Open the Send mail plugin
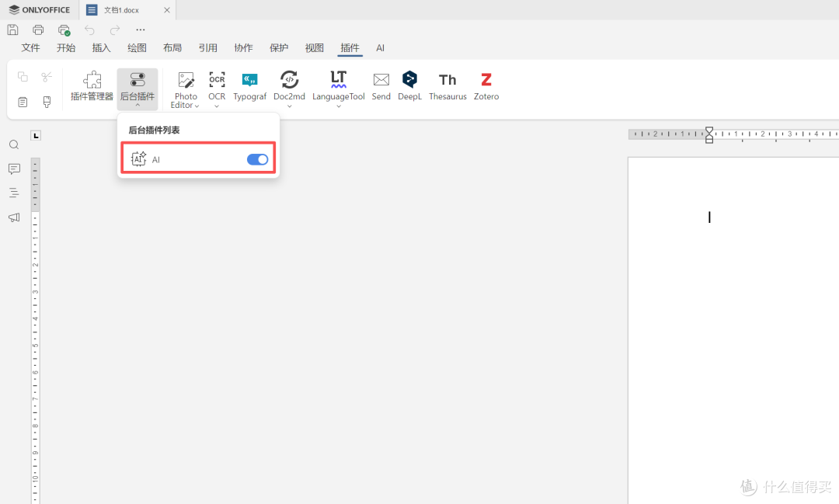 [381, 87]
